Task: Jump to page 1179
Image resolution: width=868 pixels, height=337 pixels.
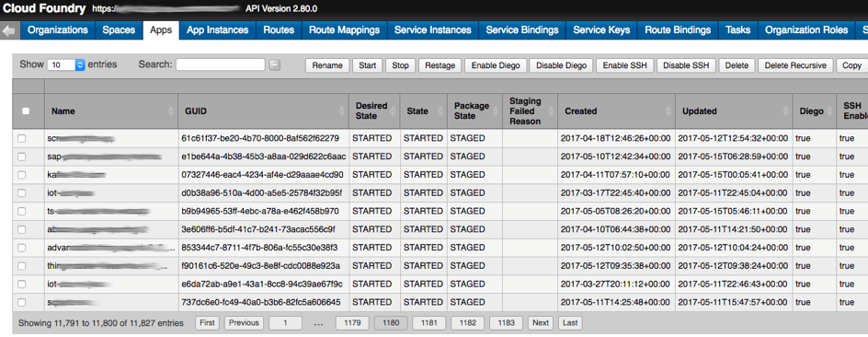Action: click(x=353, y=322)
